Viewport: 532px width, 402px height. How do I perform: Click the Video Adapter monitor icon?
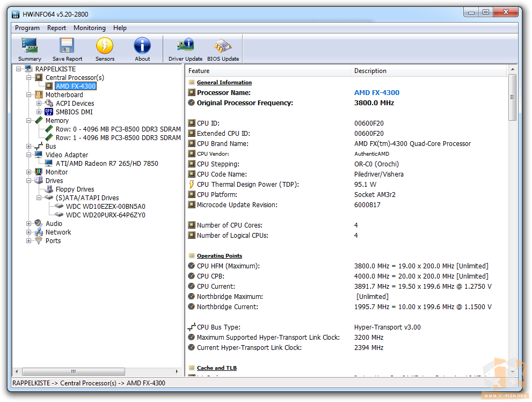[39, 155]
